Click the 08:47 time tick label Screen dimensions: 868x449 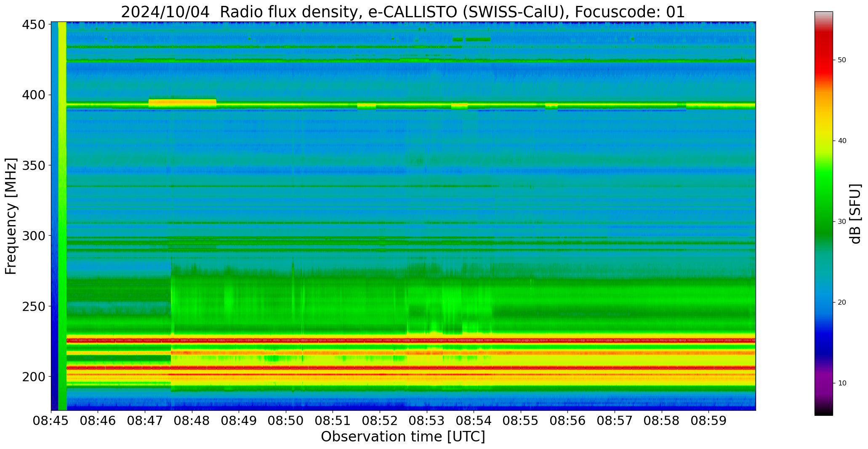click(x=145, y=421)
